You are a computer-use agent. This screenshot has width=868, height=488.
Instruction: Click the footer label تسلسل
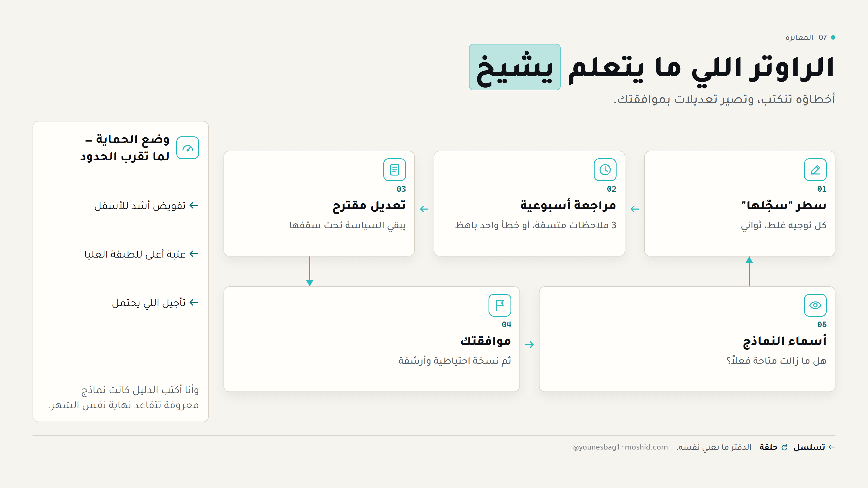click(809, 447)
